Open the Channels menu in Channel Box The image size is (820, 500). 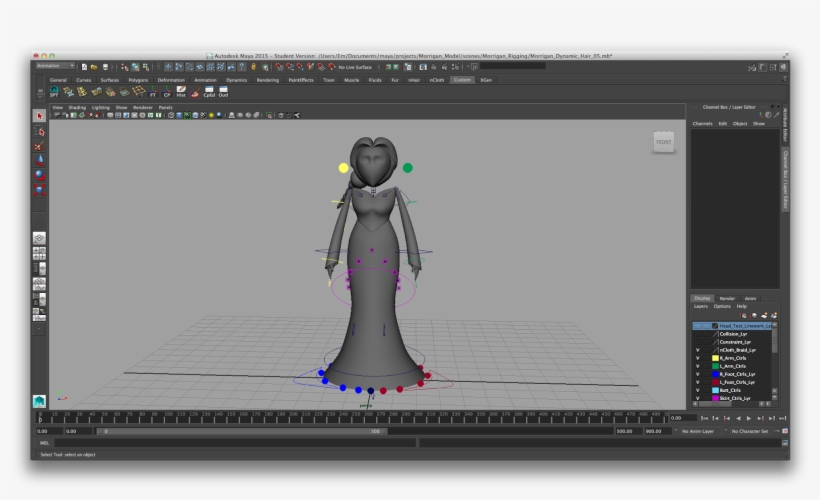[702, 123]
